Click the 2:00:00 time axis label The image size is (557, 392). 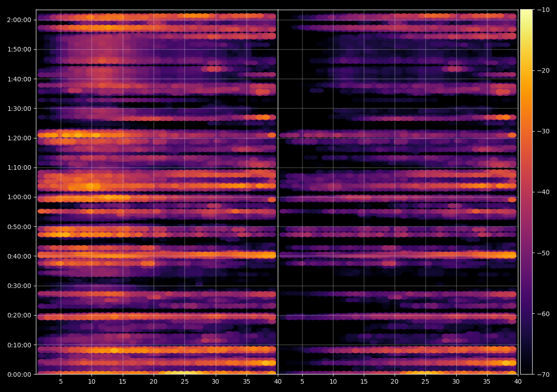[x=19, y=20]
